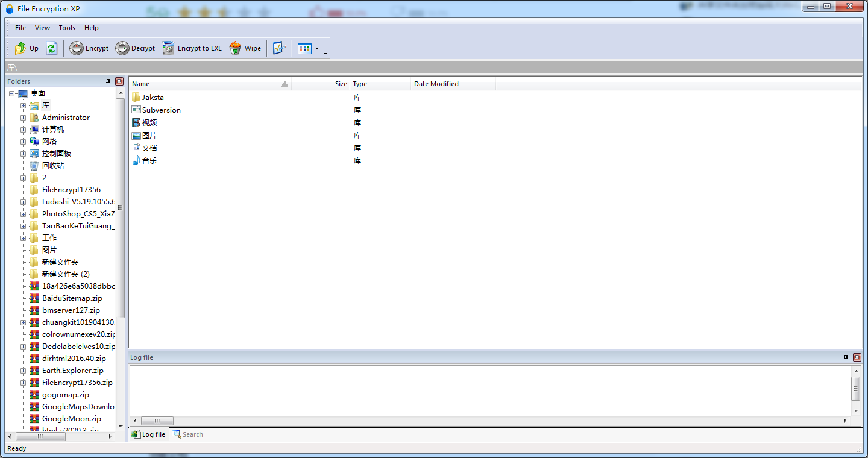The width and height of the screenshot is (868, 458).
Task: Open the Help menu
Action: (92, 28)
